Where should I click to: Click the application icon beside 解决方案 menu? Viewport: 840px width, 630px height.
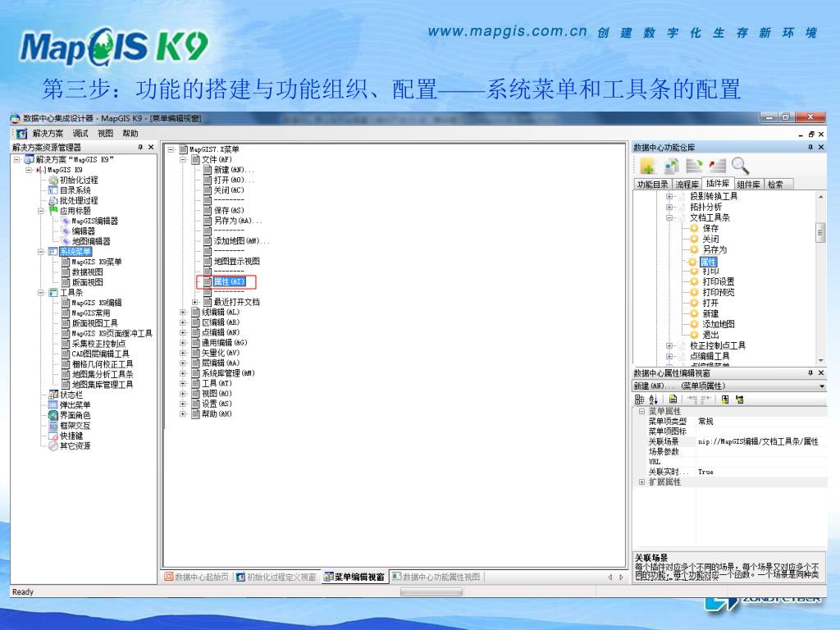pyautogui.click(x=21, y=134)
